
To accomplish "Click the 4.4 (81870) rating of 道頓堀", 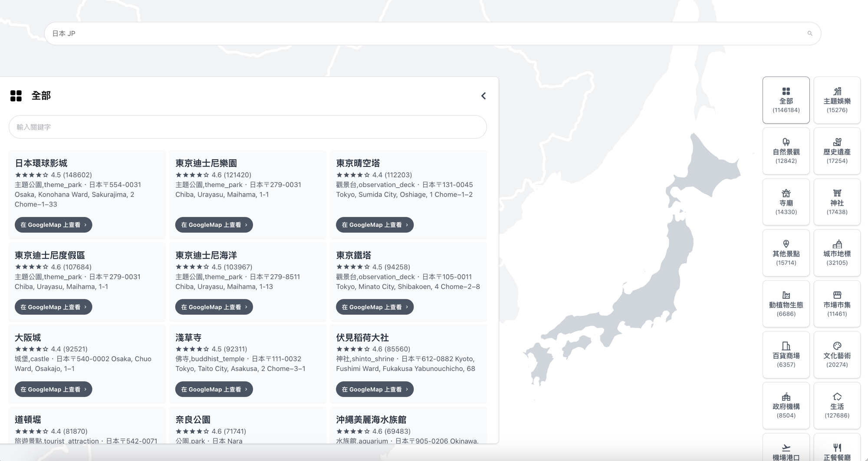I will (x=69, y=431).
